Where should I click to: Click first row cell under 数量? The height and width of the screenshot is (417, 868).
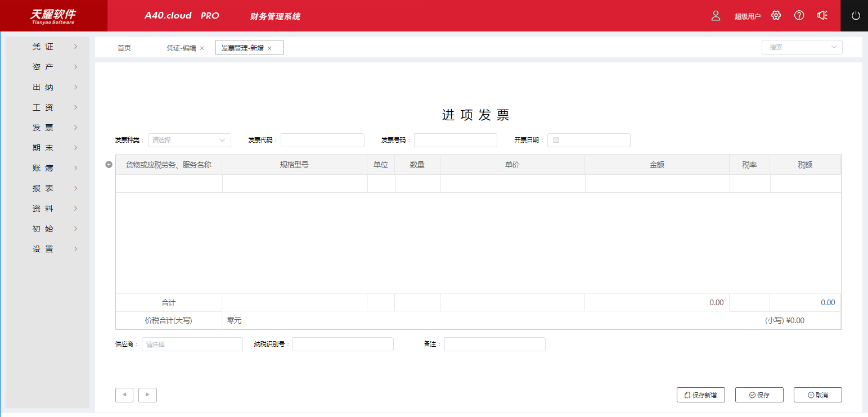pos(418,184)
